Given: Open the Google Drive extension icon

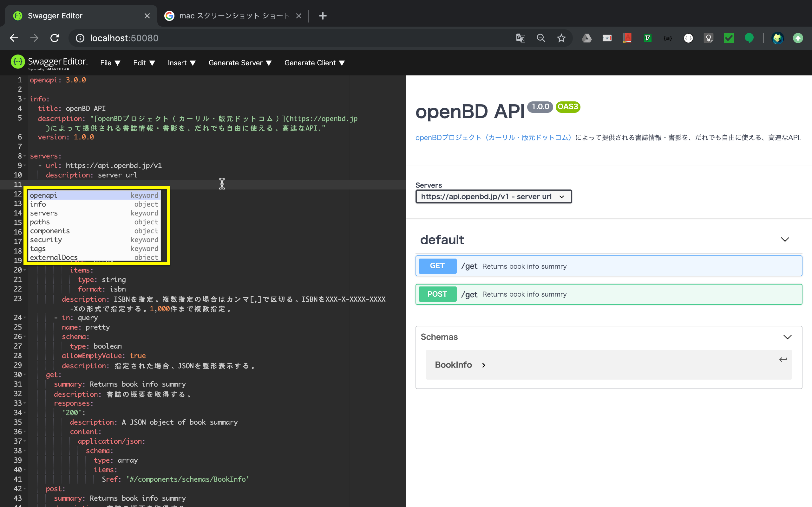Looking at the screenshot, I should coord(586,38).
